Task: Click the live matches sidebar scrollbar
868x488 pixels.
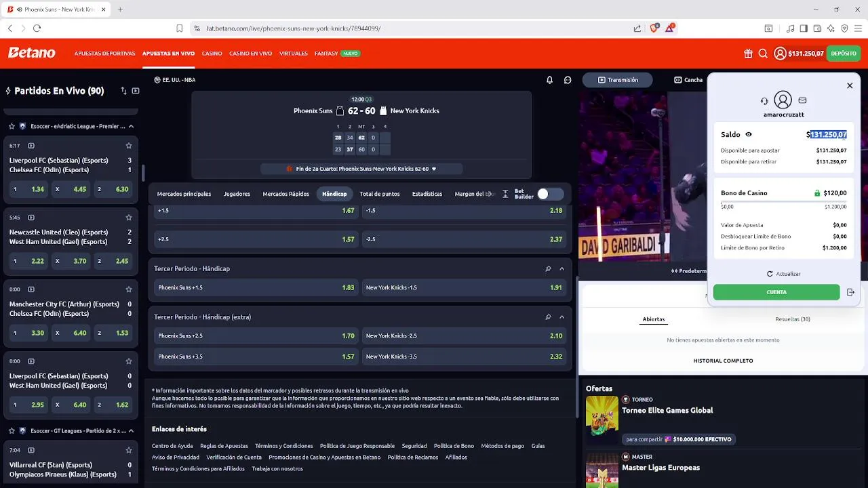Action: (x=142, y=172)
